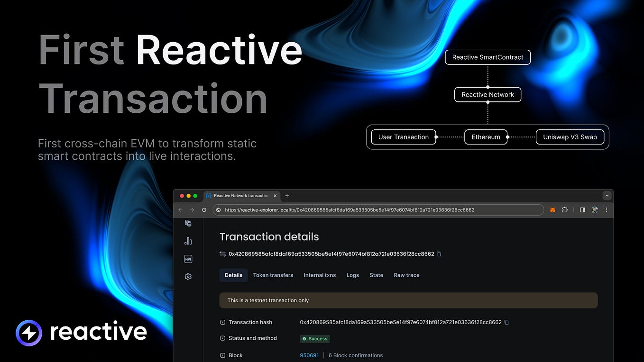Viewport: 644px width, 362px height.
Task: Show info tooltip for Transaction hash
Action: [223, 322]
